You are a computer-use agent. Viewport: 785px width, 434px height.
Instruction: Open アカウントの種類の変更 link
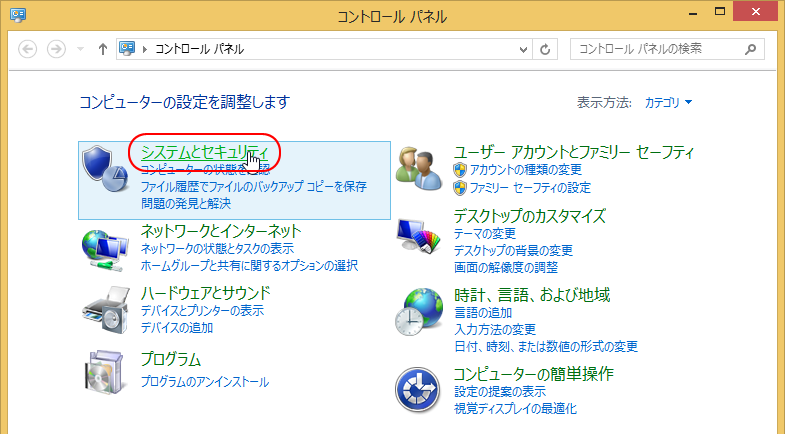pos(528,170)
